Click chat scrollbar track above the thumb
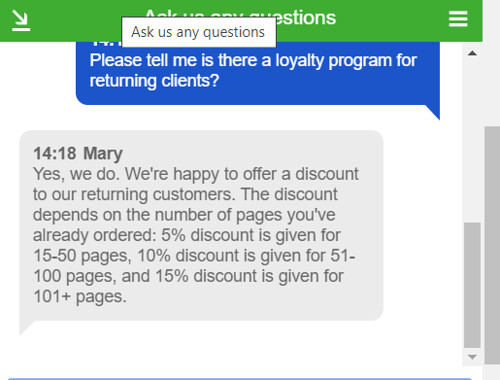The image size is (500, 380). 472,140
